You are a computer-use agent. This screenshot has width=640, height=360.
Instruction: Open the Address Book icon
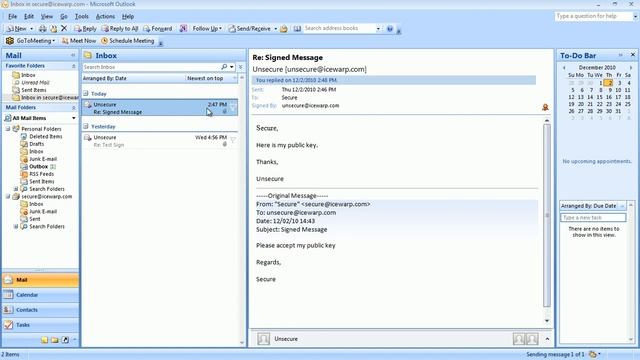click(x=297, y=28)
